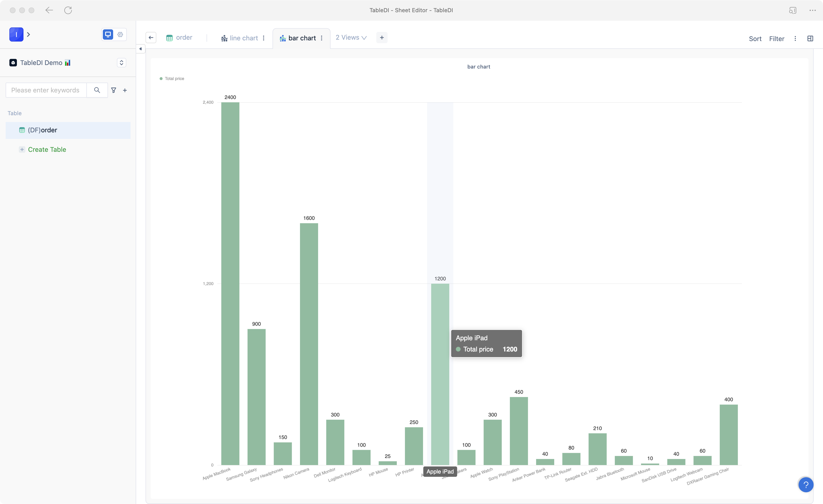823x504 pixels.
Task: Switch to desktop display mode icon
Action: tap(108, 34)
